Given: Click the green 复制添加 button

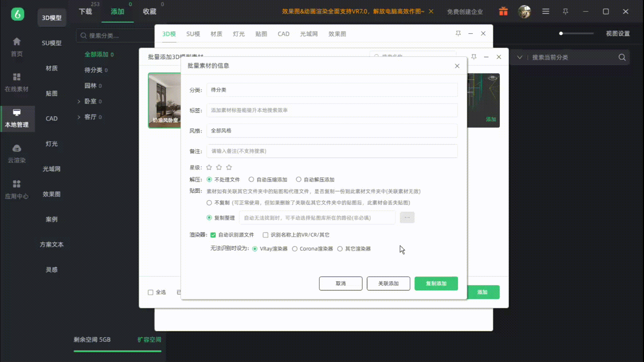Looking at the screenshot, I should (x=436, y=284).
